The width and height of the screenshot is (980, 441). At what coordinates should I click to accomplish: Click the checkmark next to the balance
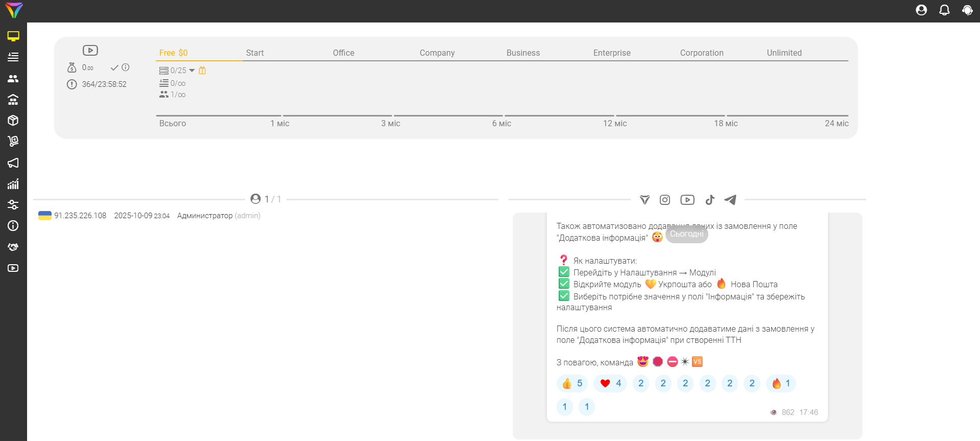(114, 67)
